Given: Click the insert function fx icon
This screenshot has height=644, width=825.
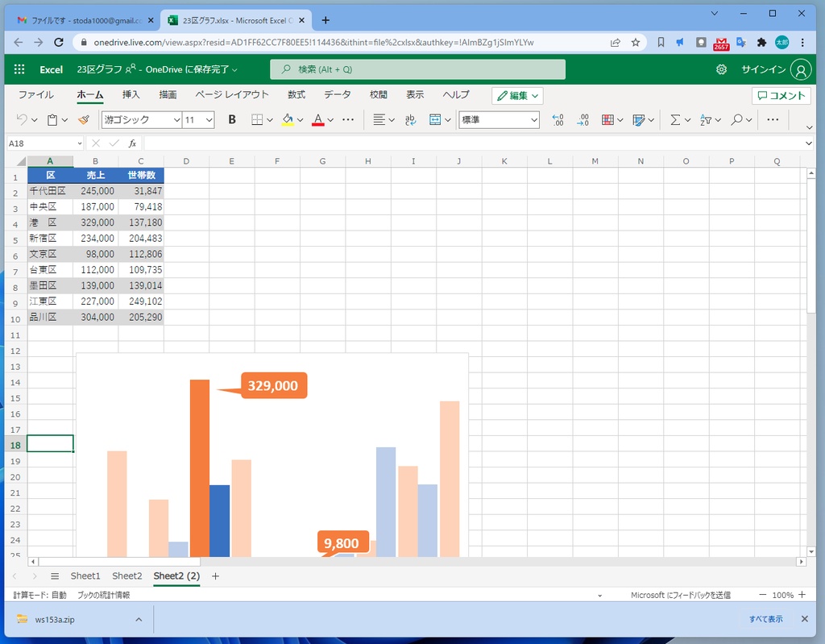Looking at the screenshot, I should click(x=133, y=143).
